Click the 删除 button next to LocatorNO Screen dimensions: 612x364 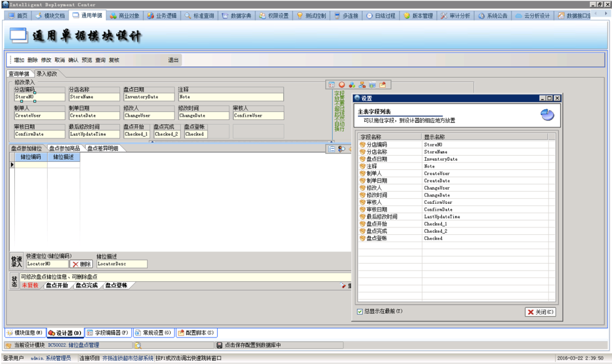[81, 264]
